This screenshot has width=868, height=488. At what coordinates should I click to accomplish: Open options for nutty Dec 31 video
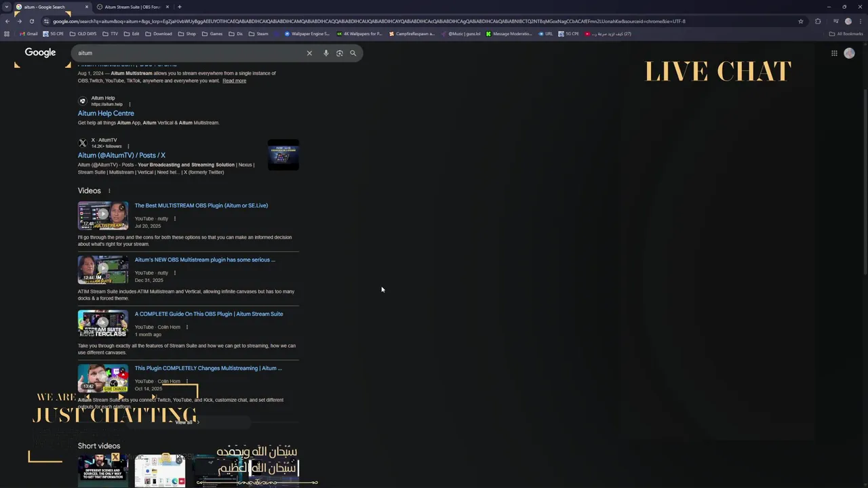[175, 272]
